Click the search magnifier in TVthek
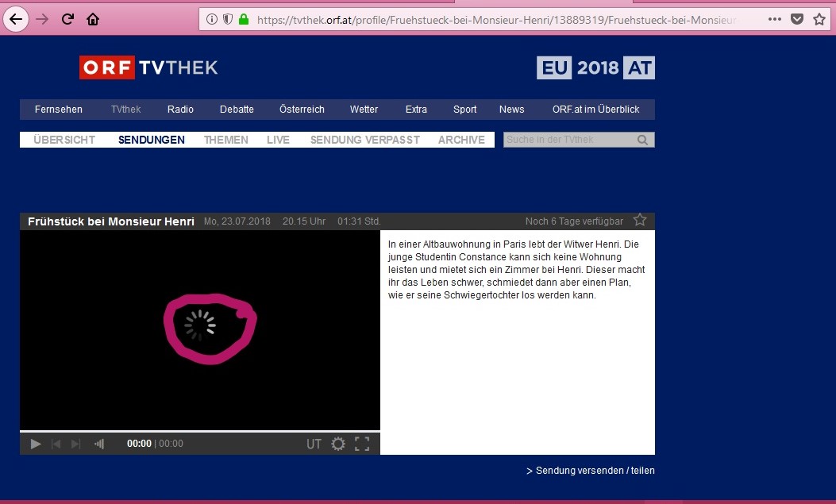The image size is (836, 504). point(642,140)
